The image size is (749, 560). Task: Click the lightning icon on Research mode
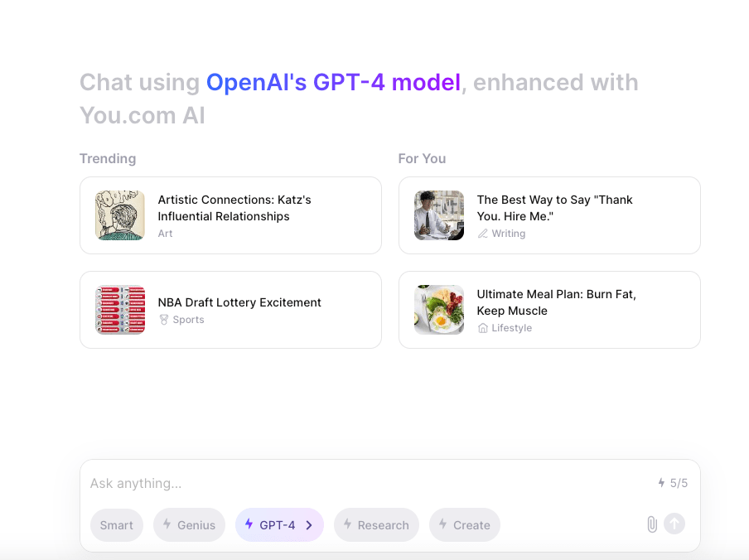point(348,524)
